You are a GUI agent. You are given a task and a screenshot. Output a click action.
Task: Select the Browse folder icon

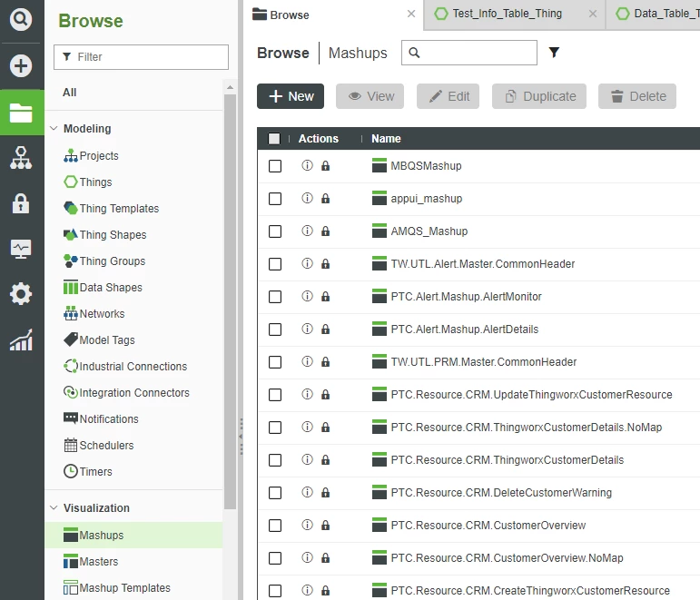pos(21,113)
